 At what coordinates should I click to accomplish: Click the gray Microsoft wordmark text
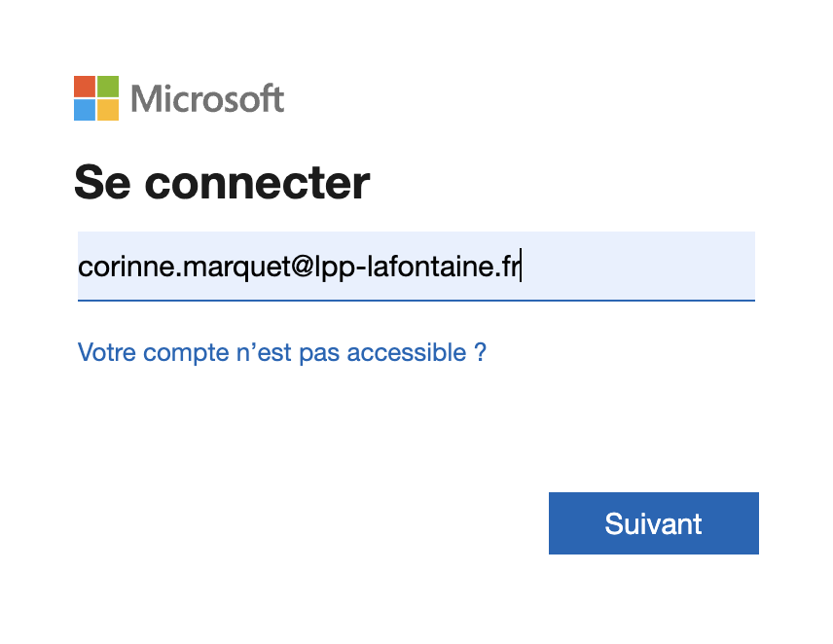[x=207, y=99]
